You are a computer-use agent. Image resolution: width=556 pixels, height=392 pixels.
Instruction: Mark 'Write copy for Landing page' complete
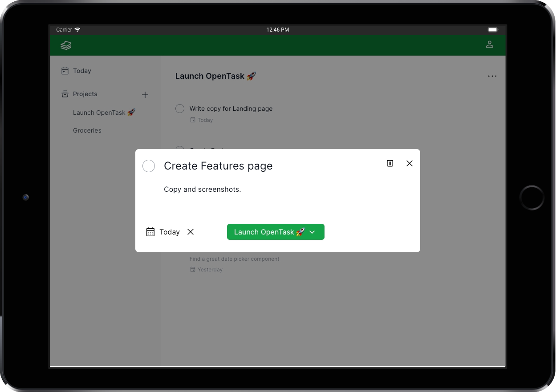pos(179,108)
